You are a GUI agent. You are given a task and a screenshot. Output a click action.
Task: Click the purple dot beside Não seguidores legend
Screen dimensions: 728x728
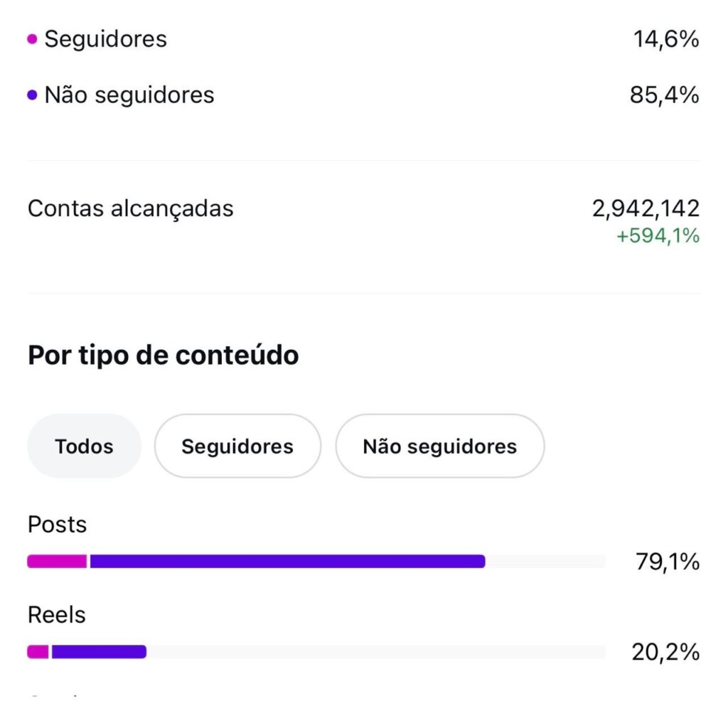(x=32, y=95)
